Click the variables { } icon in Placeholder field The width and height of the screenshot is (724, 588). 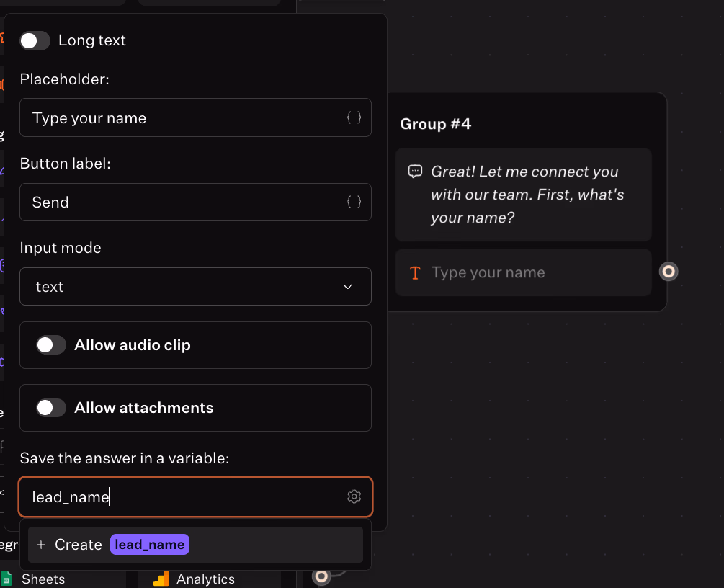354,117
